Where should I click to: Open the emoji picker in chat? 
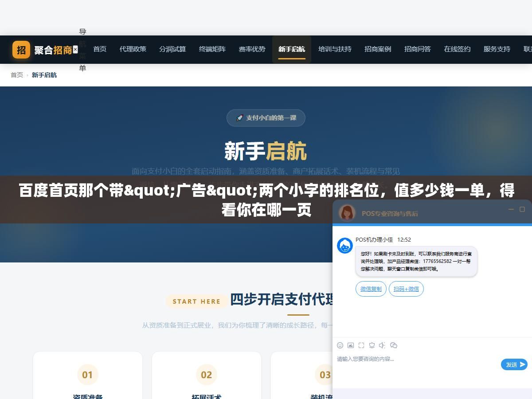click(340, 345)
